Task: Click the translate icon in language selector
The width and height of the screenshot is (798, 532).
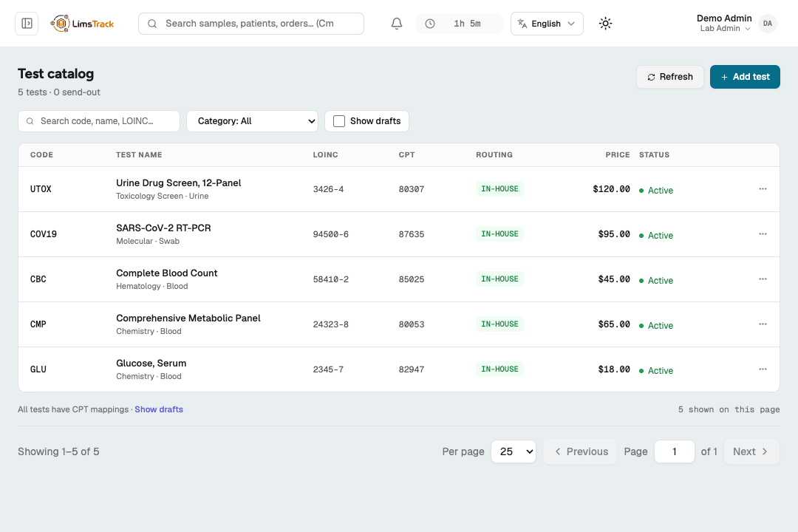Action: (x=522, y=24)
